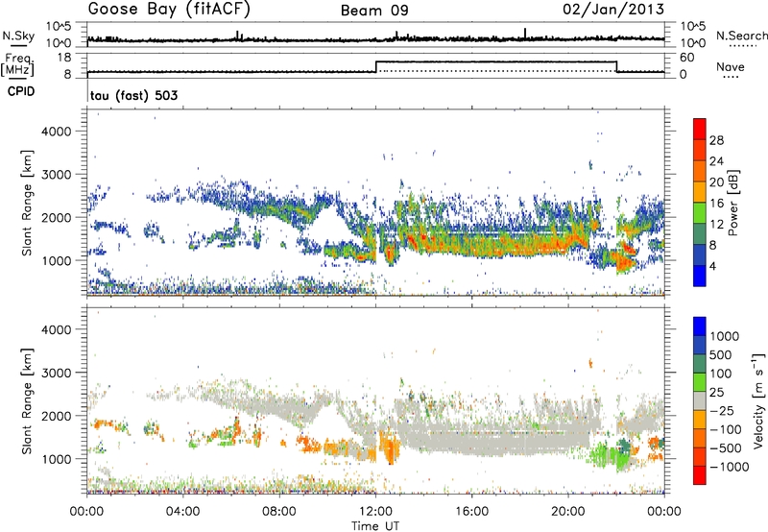Click the "20:00" time tick label
This screenshot has height=532, width=768.
pos(568,512)
